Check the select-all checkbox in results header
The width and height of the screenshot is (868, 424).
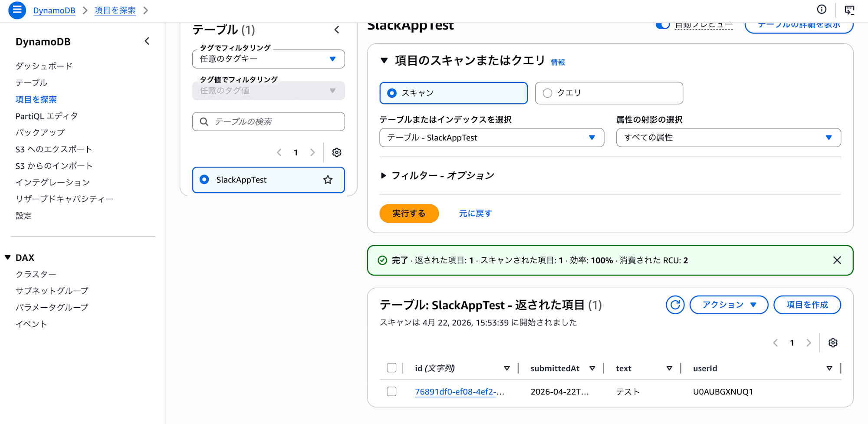point(391,368)
